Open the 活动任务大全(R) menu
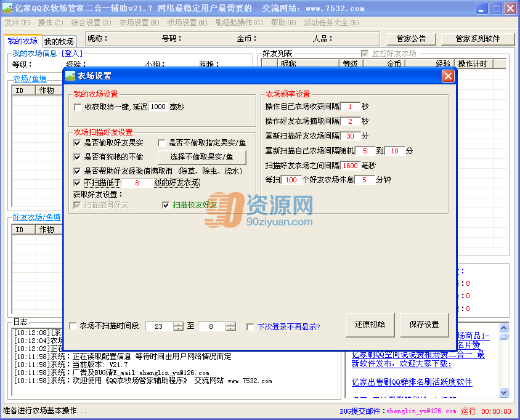This screenshot has height=420, width=520. coord(331,23)
